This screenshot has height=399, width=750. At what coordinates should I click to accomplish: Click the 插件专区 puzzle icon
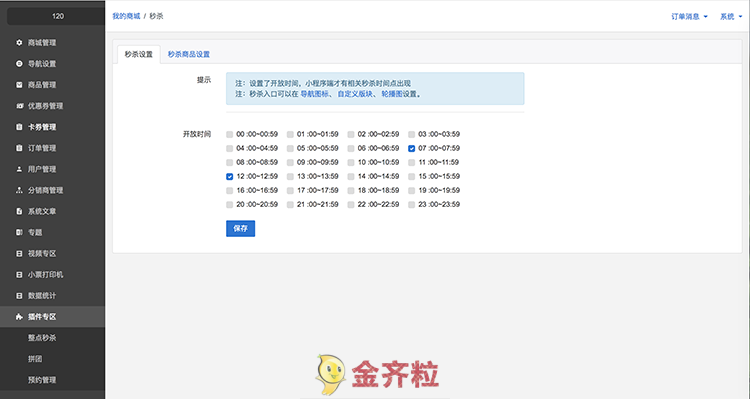(19, 317)
